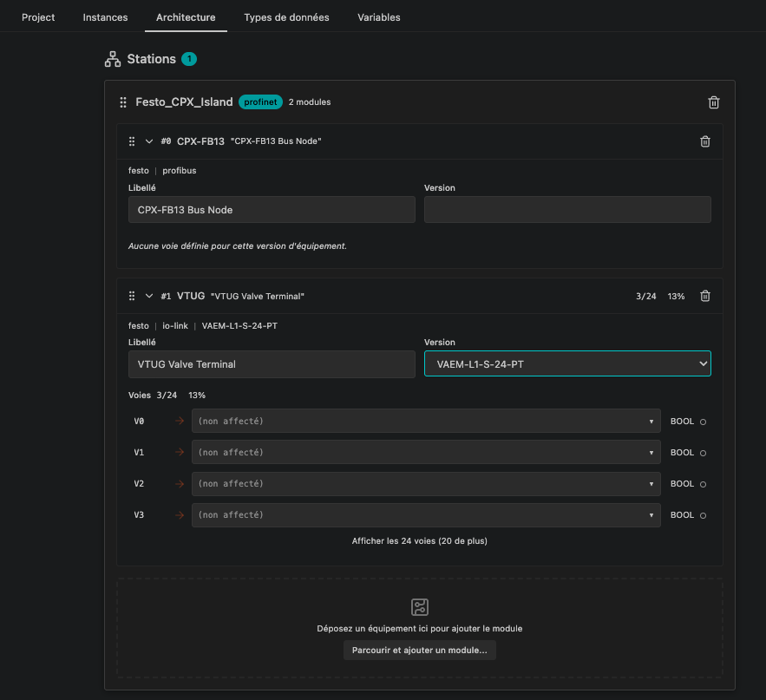Image resolution: width=766 pixels, height=700 pixels.
Task: Open the V1 channel assignment dropdown
Action: coord(426,452)
